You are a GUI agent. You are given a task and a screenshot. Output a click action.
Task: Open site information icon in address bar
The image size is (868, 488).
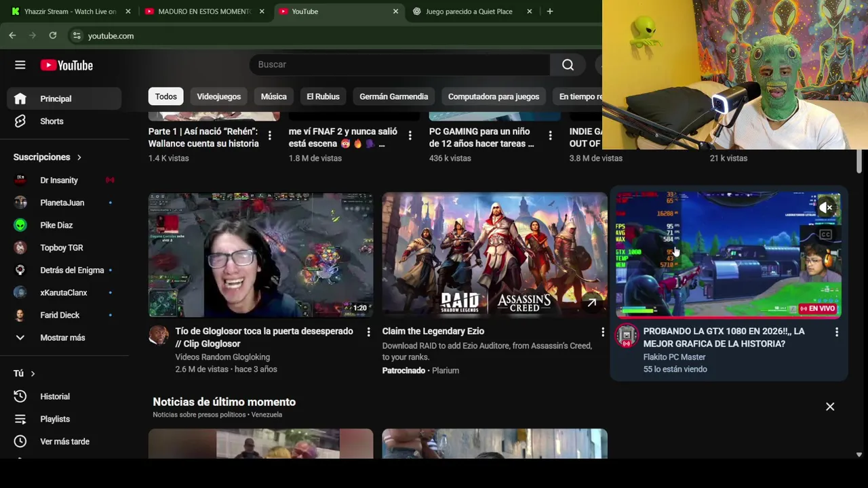click(77, 35)
